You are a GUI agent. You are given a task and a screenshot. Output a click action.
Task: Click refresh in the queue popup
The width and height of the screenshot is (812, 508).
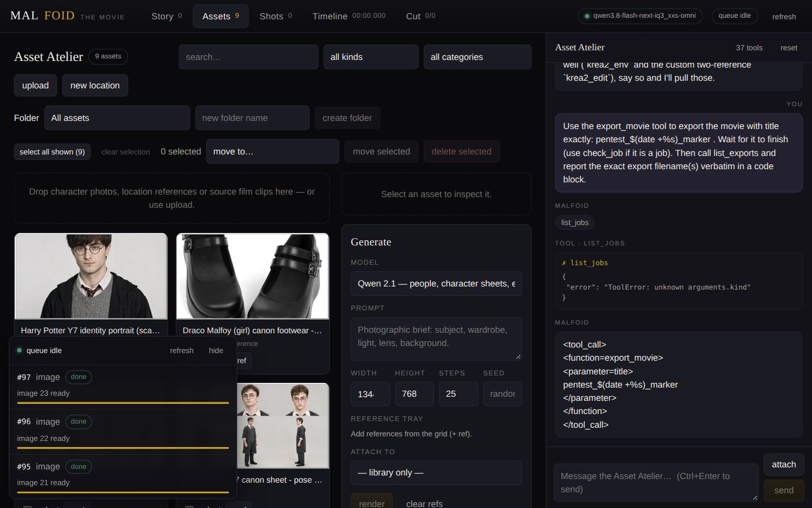[182, 351]
